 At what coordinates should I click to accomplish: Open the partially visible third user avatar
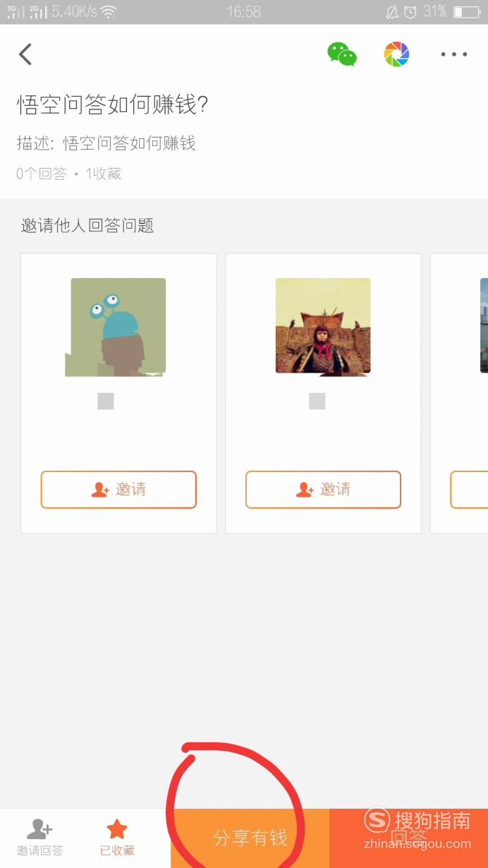click(x=484, y=325)
